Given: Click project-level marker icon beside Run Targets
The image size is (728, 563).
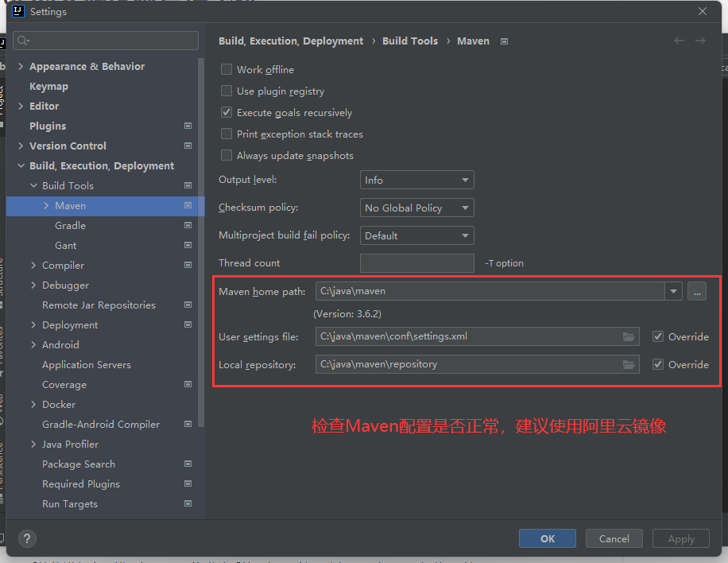Looking at the screenshot, I should (188, 503).
